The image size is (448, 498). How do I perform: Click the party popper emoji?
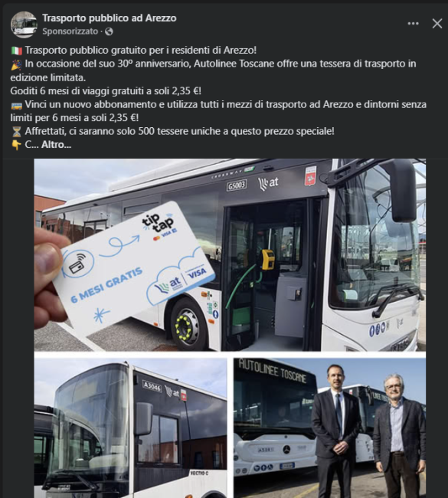pos(17,64)
